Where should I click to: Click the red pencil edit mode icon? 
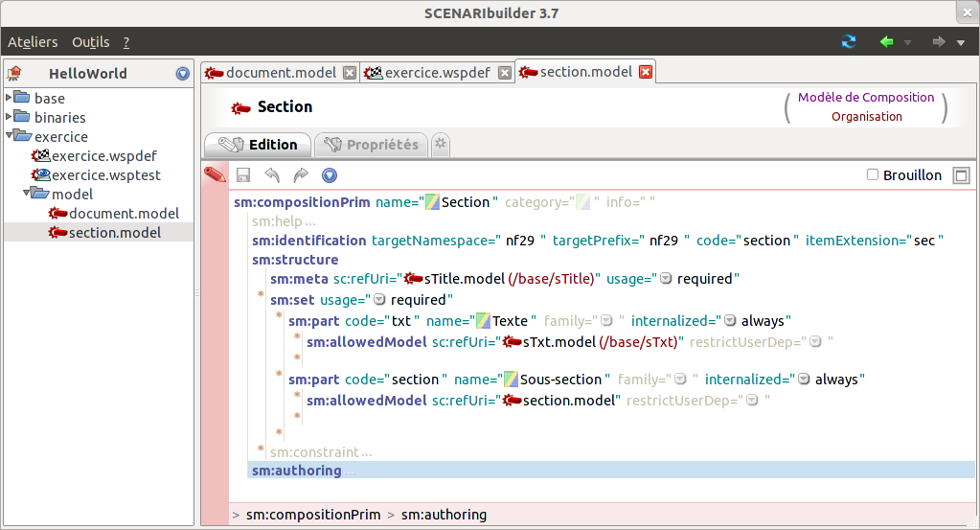(215, 174)
